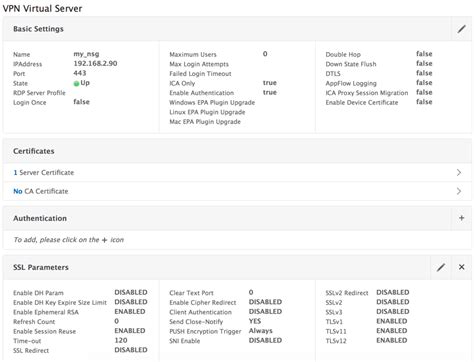474x362 pixels.
Task: Select port value 443
Action: pos(80,73)
